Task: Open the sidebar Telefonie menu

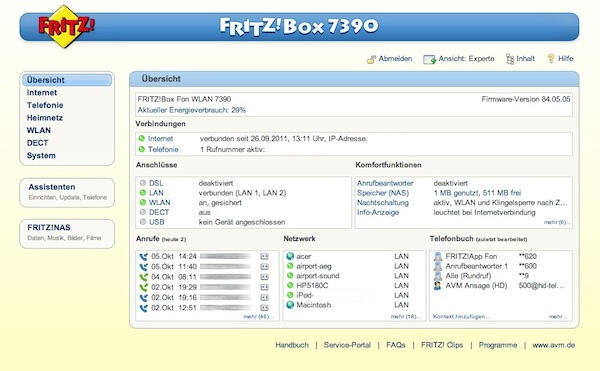Action: click(45, 105)
